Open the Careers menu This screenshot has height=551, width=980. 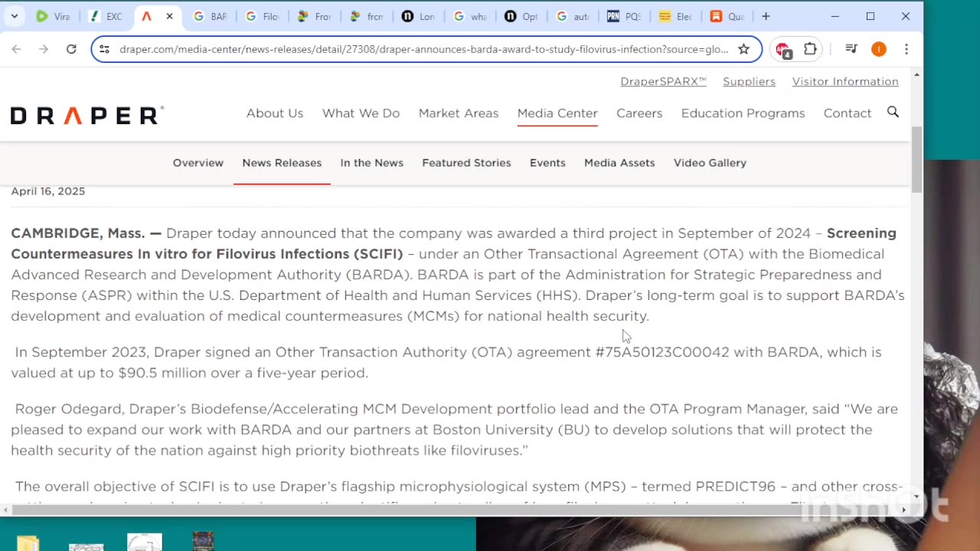point(639,113)
